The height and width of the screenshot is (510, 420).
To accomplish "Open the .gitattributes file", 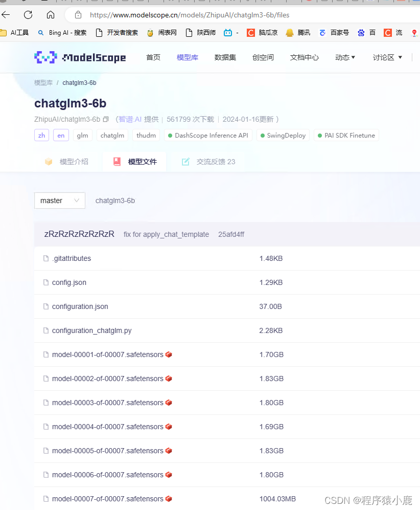I will 72,258.
